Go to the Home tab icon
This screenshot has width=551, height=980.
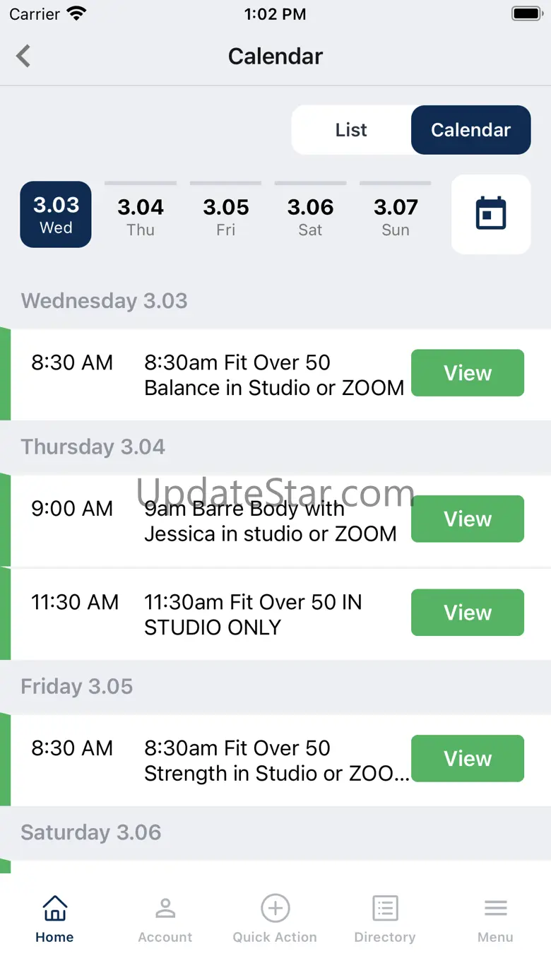click(54, 908)
